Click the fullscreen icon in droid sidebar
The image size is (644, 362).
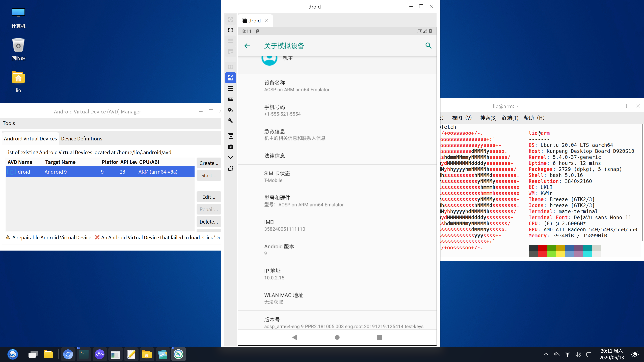230,30
